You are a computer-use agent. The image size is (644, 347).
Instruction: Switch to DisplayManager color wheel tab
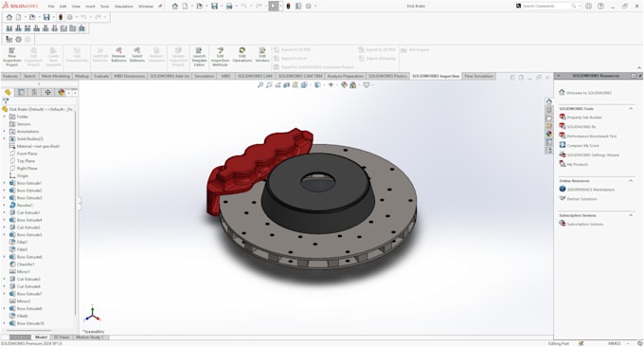click(x=62, y=93)
